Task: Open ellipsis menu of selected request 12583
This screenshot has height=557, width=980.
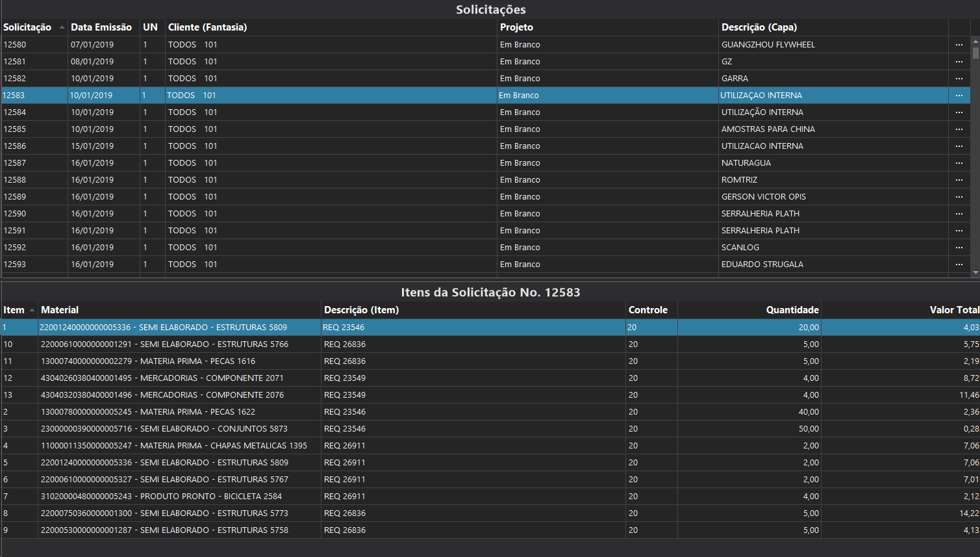Action: click(x=959, y=96)
